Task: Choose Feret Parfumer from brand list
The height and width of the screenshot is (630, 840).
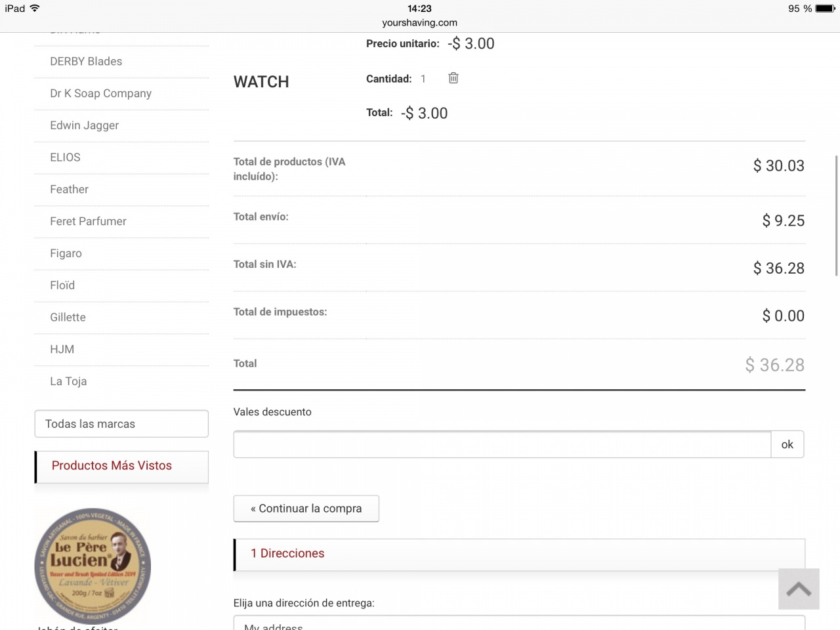Action: point(88,222)
